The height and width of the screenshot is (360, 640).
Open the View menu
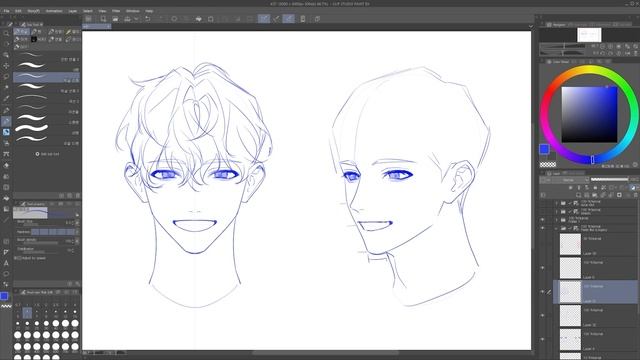[x=102, y=11]
